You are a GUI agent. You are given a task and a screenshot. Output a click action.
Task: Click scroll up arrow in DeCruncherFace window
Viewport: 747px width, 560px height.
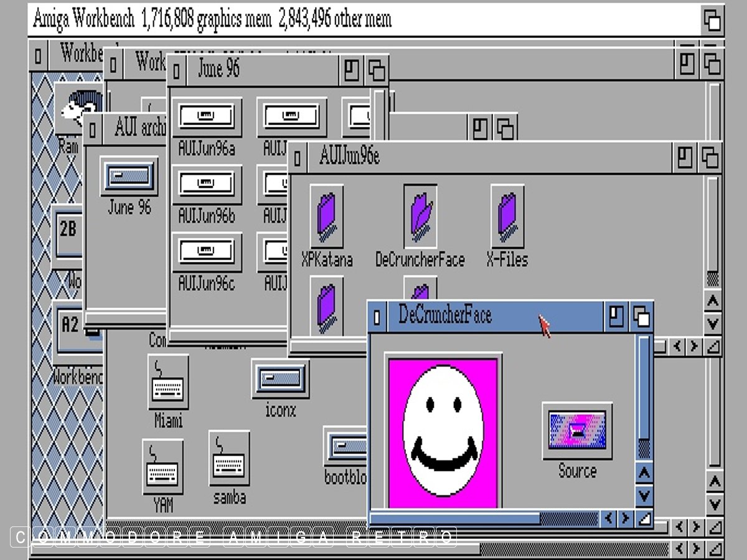pos(644,474)
